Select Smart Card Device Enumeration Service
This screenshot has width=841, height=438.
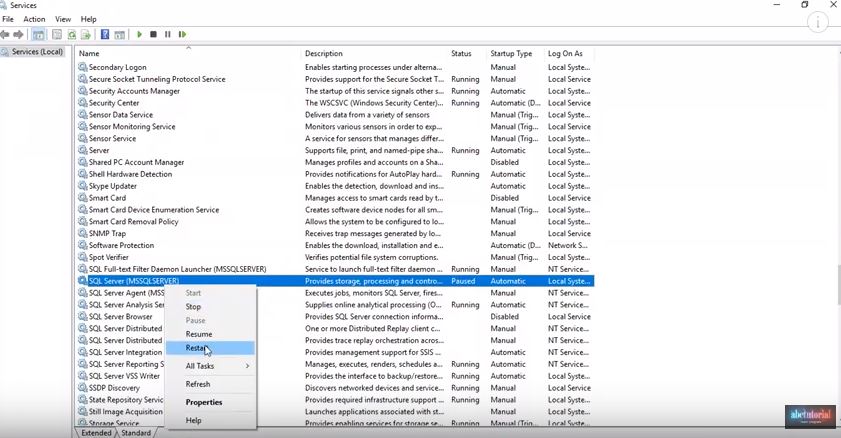[335, 210]
